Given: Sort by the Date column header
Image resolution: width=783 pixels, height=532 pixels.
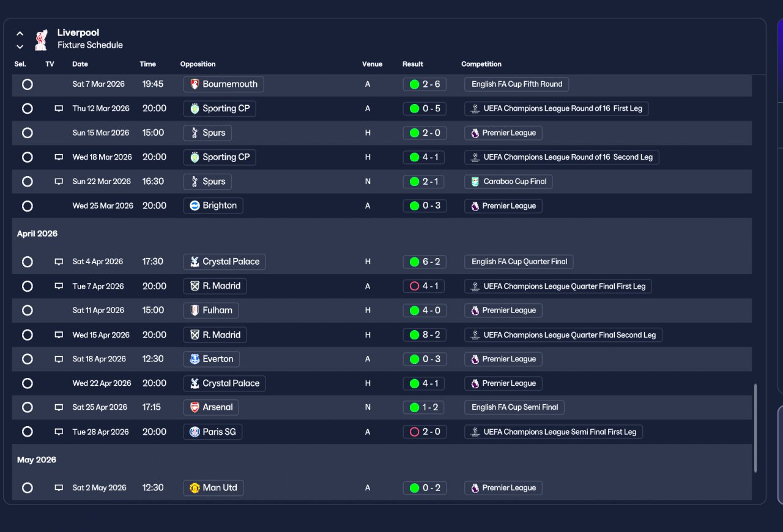Looking at the screenshot, I should pos(80,64).
